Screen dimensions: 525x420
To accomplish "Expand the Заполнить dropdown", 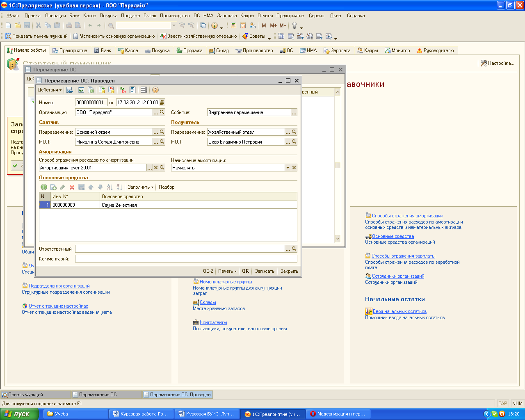I will coord(141,187).
